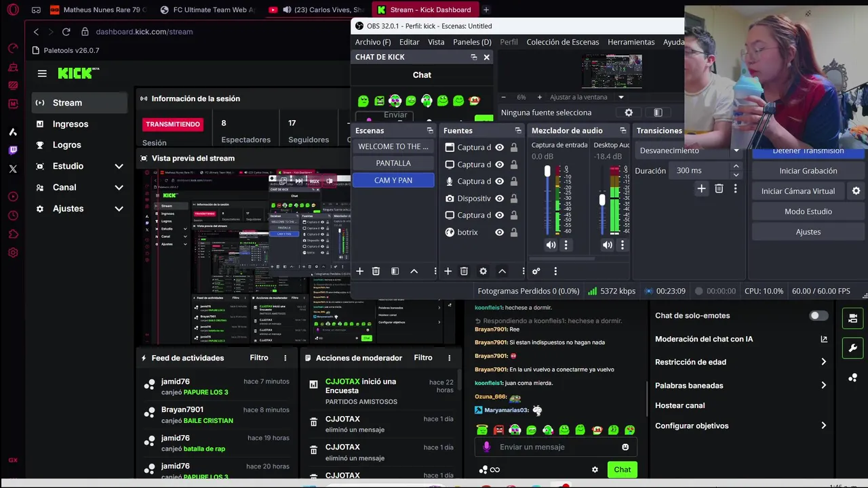Image resolution: width=868 pixels, height=488 pixels.
Task: Undock the Mezclador de audio panel
Action: coord(623,130)
